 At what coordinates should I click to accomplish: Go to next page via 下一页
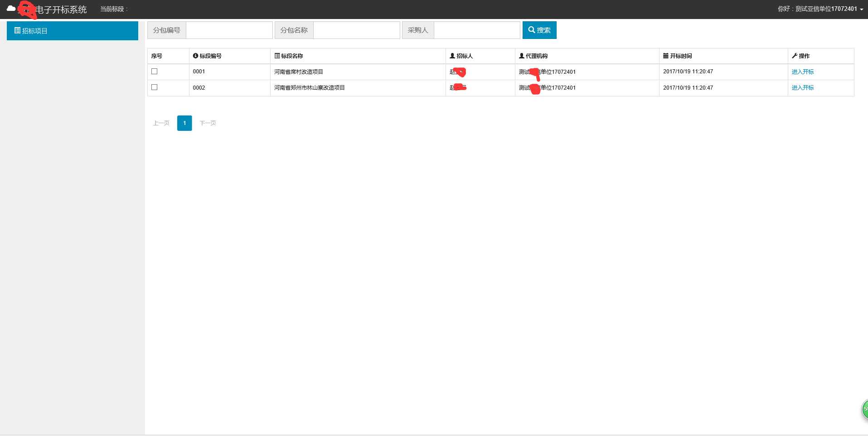(x=208, y=123)
